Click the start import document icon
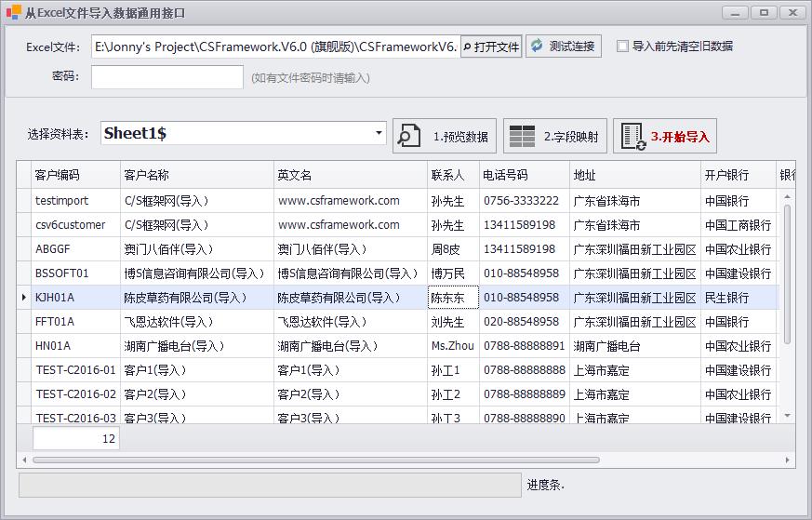 coord(632,136)
